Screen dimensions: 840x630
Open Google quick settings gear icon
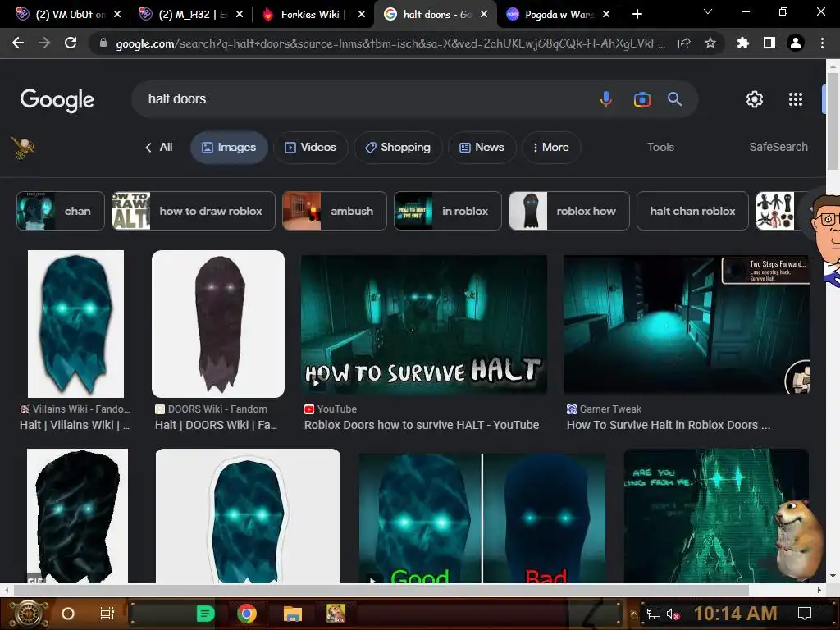pyautogui.click(x=755, y=99)
